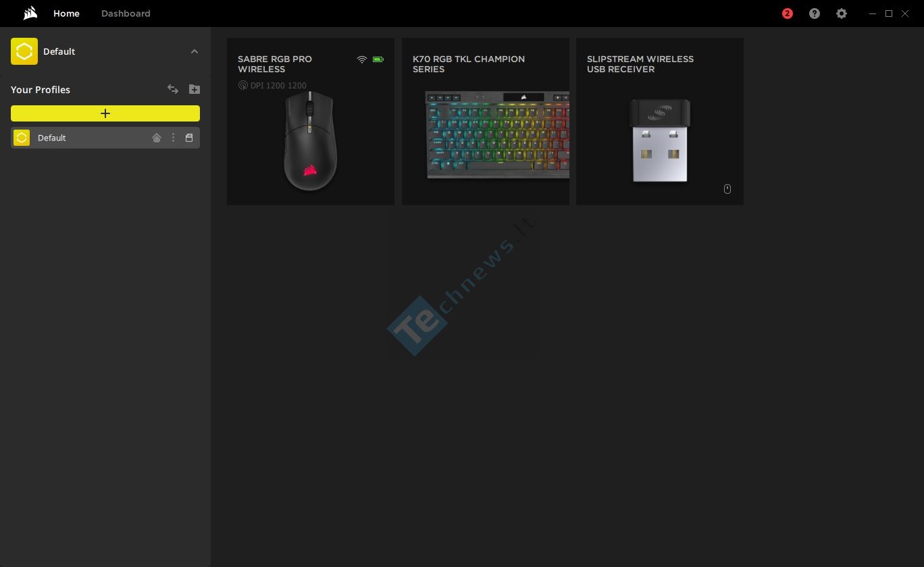
Task: Click the Sabre mouse DPI indicator icon
Action: coord(243,85)
